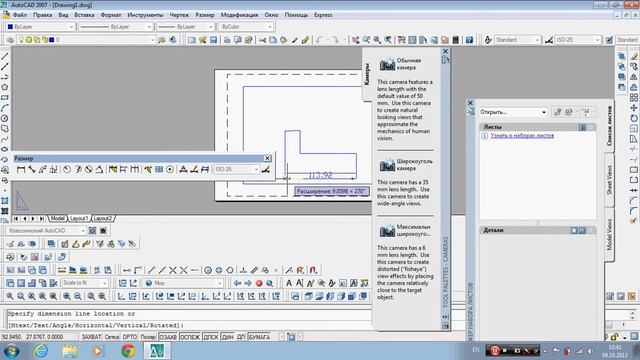Image resolution: width=640 pixels, height=360 pixels.
Task: Open the Вставка menu
Action: click(84, 15)
